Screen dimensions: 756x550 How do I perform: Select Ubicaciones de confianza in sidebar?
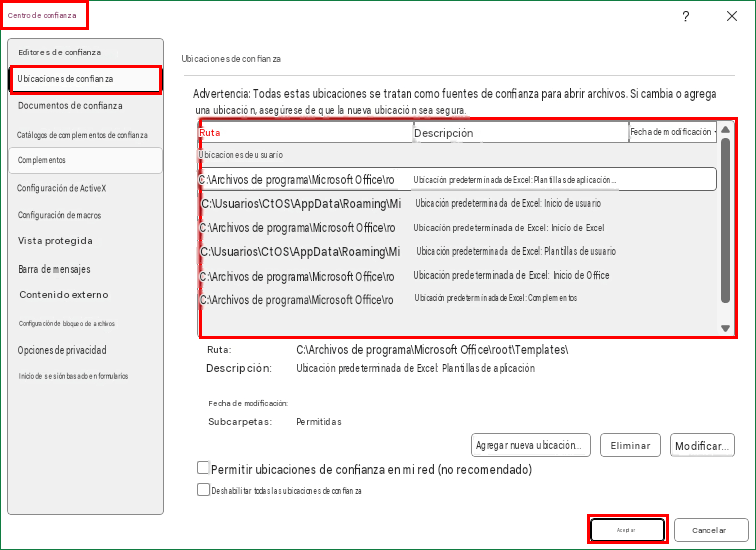click(85, 79)
